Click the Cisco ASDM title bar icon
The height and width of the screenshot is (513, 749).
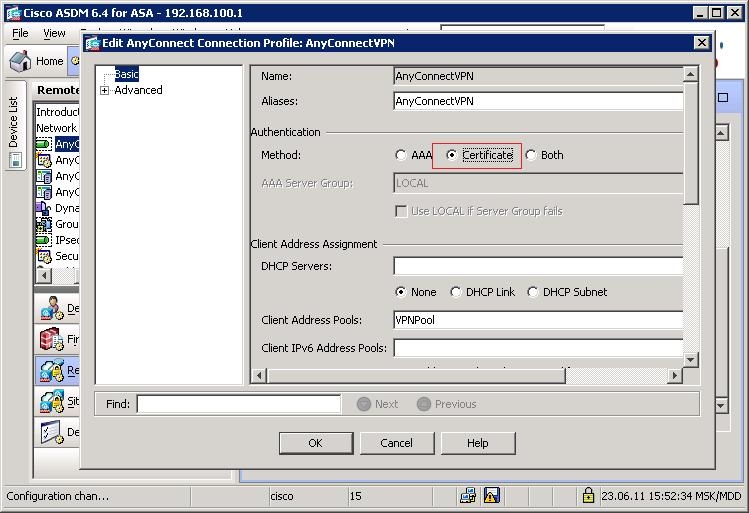(x=13, y=13)
